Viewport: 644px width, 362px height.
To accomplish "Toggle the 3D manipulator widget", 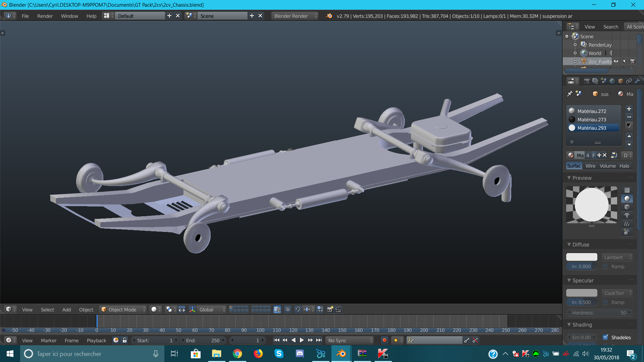I will coord(192,309).
